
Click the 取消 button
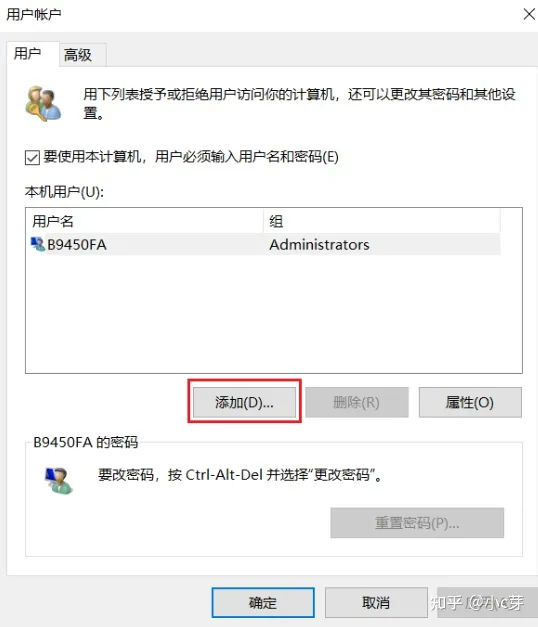[x=376, y=602]
